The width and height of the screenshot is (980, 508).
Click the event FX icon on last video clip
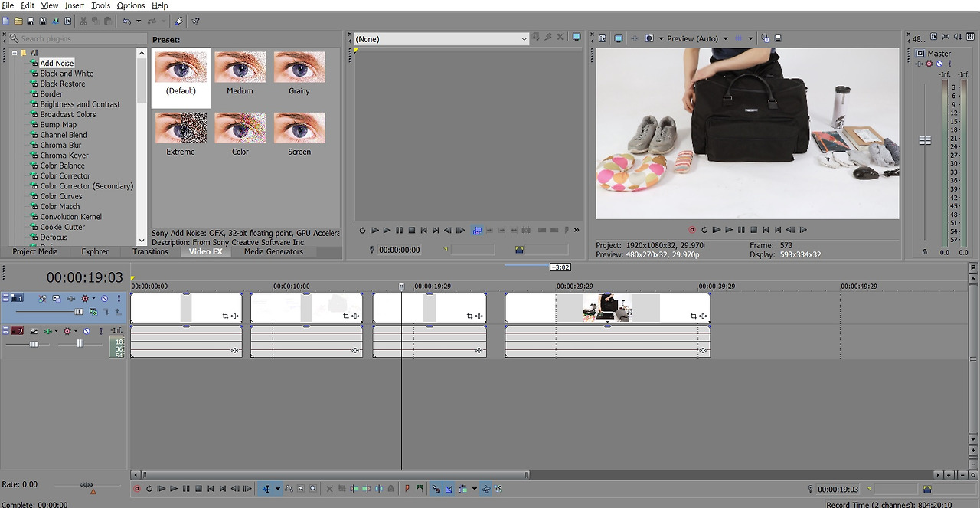[703, 316]
